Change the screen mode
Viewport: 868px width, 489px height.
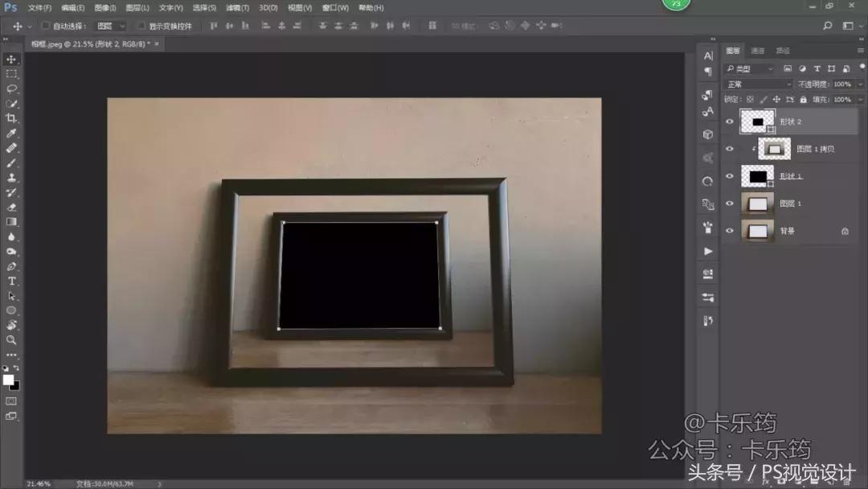point(11,416)
